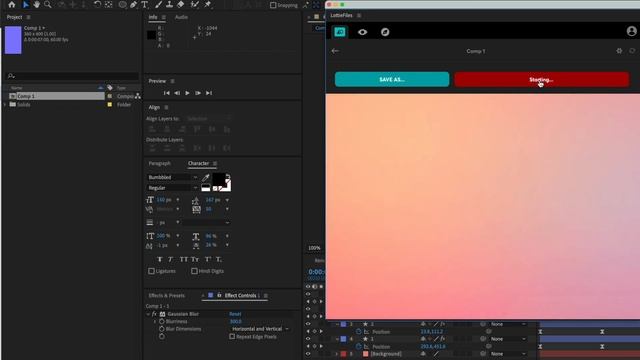This screenshot has height=360, width=640.
Task: Apply Subscript text style
Action: tap(219, 259)
